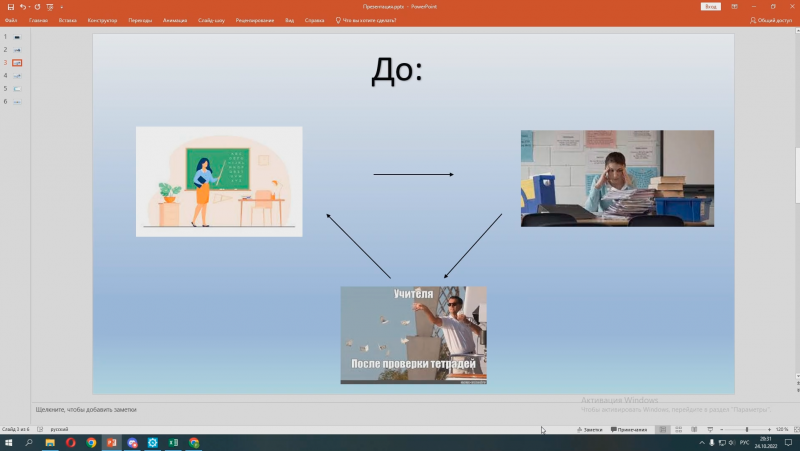The width and height of the screenshot is (800, 451).
Task: Switch to Reading view icon
Action: pyautogui.click(x=694, y=430)
